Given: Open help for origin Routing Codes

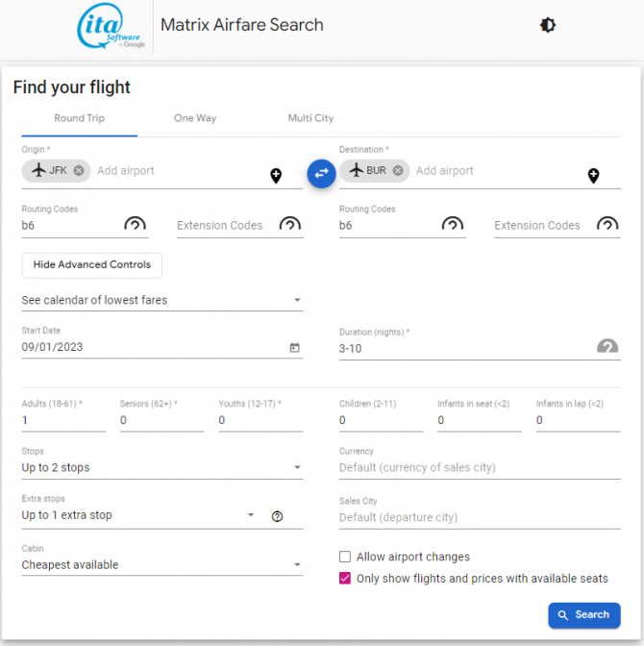Looking at the screenshot, I should [x=136, y=225].
